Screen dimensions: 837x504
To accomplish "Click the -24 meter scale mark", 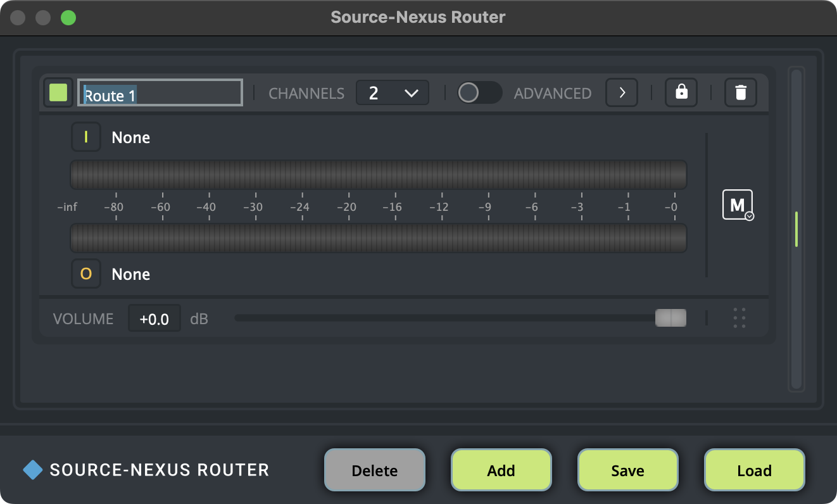I will [299, 207].
